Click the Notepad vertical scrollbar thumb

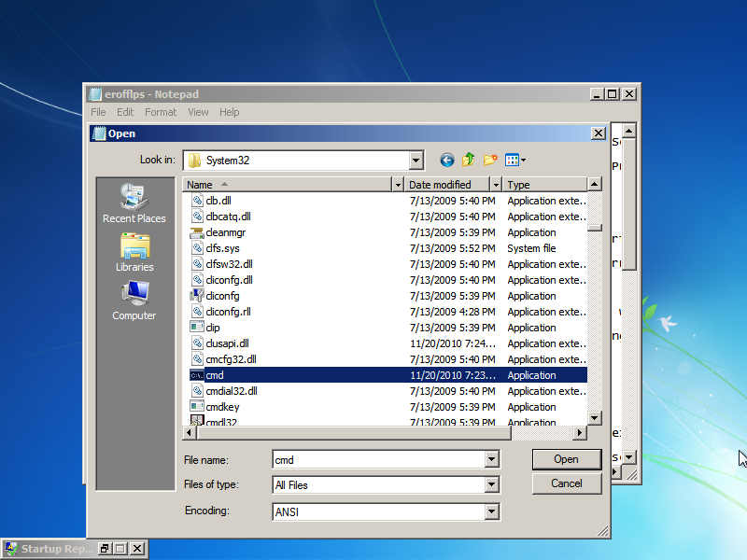point(629,203)
